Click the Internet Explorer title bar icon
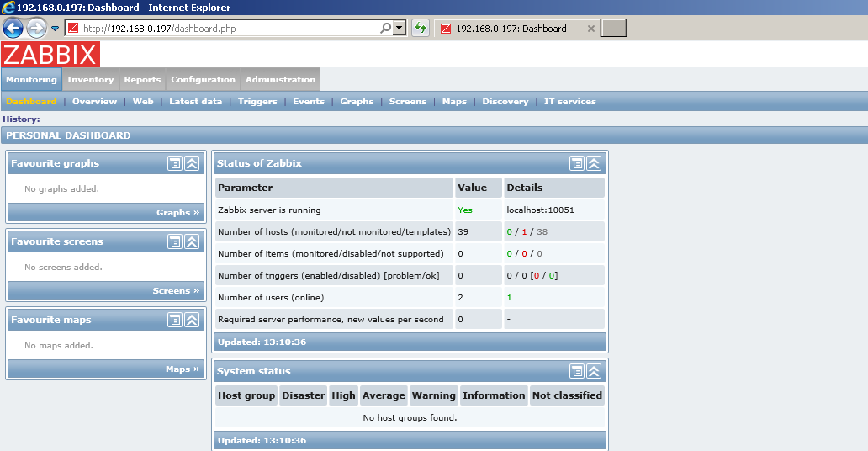Viewport: 868px width, 451px height. (x=8, y=8)
